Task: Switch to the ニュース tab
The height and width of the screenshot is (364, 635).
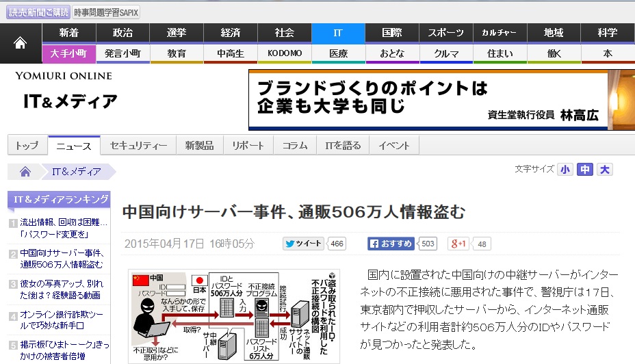Action: click(x=74, y=146)
